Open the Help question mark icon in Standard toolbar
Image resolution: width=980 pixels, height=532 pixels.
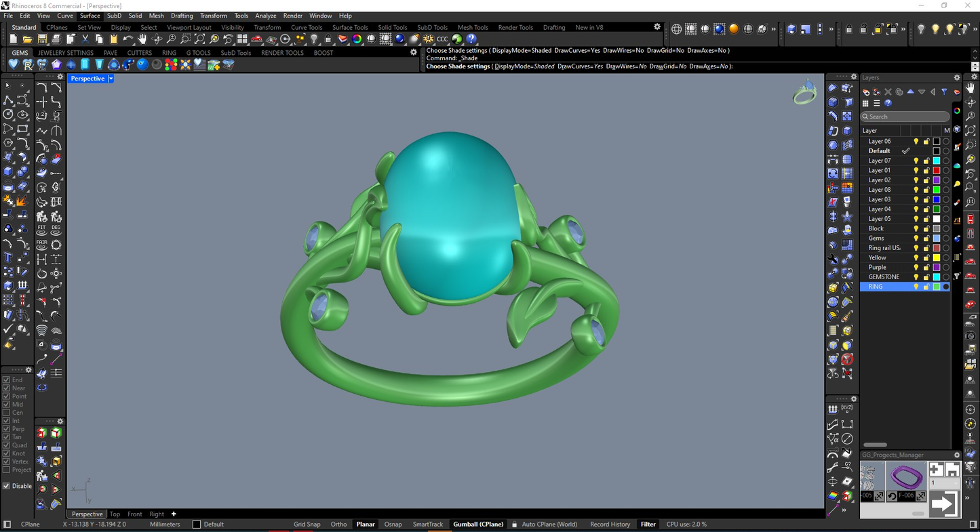(x=471, y=39)
